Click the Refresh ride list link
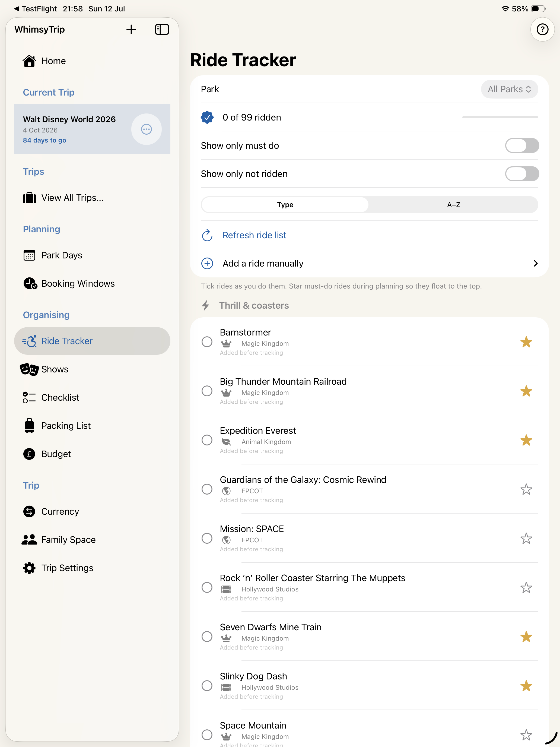560x747 pixels. pos(254,235)
